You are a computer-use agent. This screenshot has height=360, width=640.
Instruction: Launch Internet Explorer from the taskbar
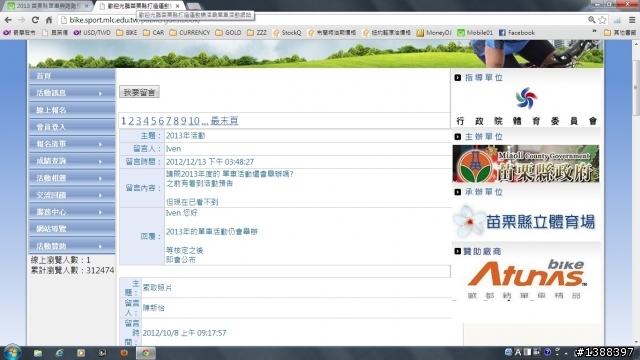point(60,353)
